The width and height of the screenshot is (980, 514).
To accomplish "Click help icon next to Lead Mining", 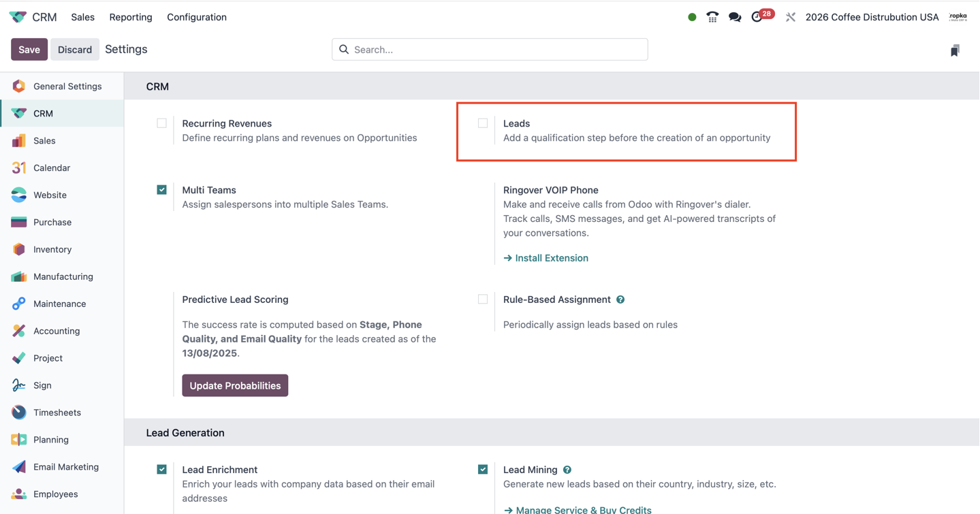I will 567,470.
